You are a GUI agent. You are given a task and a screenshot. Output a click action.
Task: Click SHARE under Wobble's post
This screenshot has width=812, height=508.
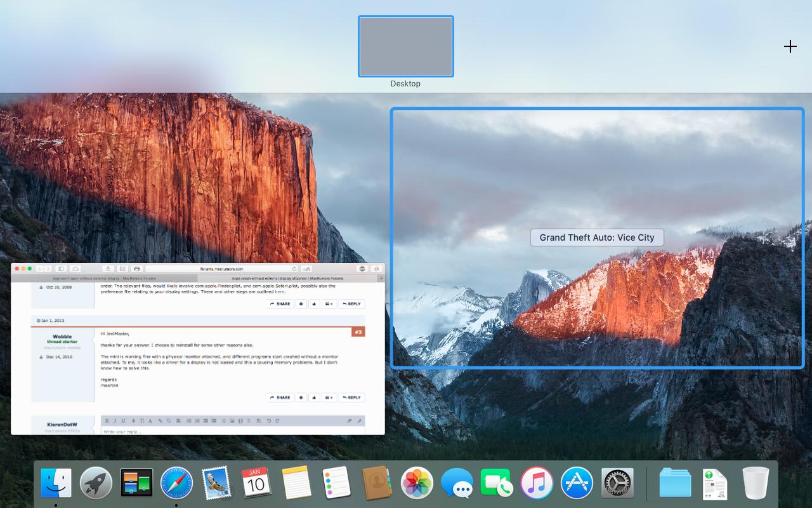point(280,398)
